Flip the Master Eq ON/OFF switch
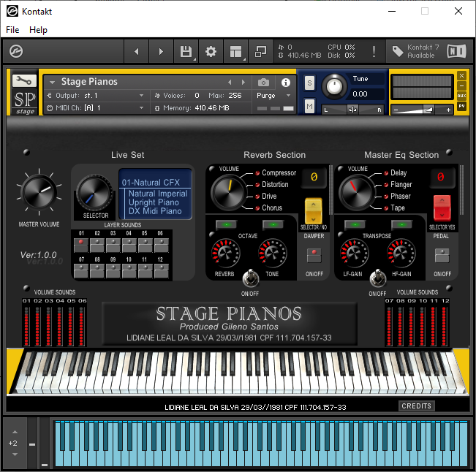 point(377,278)
